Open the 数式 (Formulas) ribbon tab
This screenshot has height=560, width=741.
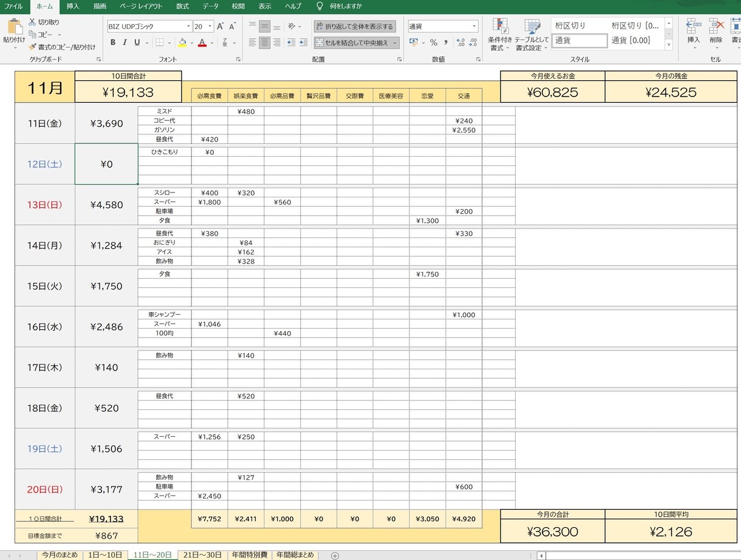click(182, 6)
